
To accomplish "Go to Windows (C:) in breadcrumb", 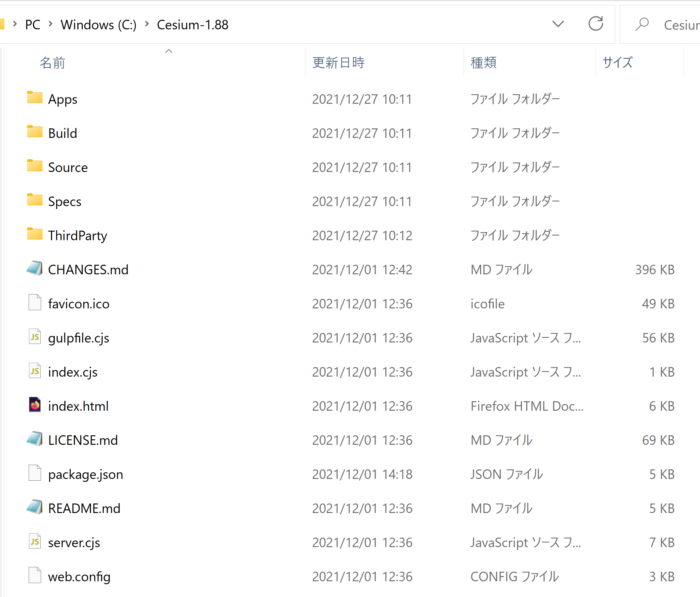I will (x=98, y=25).
